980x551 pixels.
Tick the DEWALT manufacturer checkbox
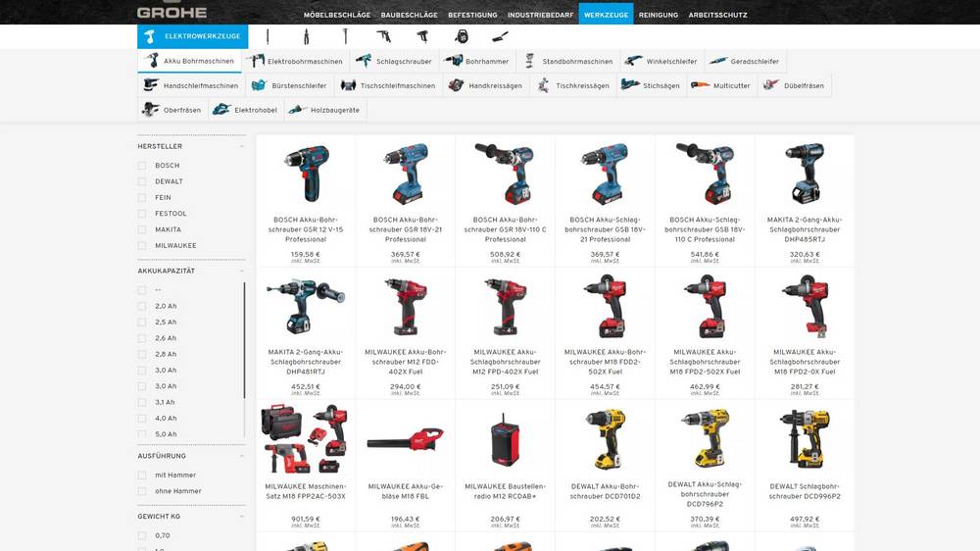point(142,181)
